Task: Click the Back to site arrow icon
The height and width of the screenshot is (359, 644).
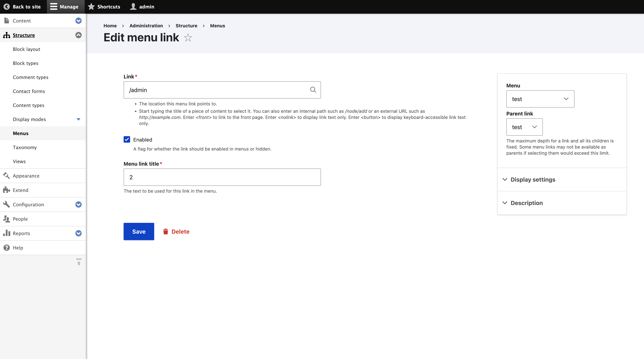Action: coord(7,7)
